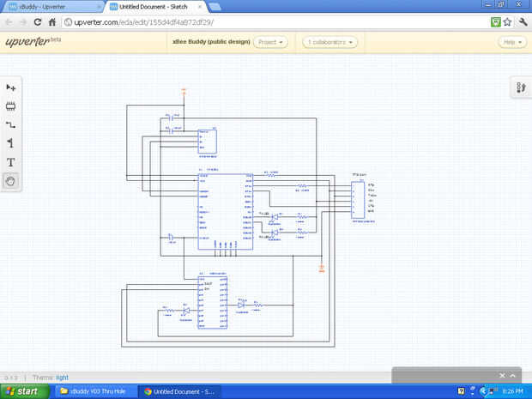Select the net flag tool
This screenshot has width=532, height=399.
[11, 143]
